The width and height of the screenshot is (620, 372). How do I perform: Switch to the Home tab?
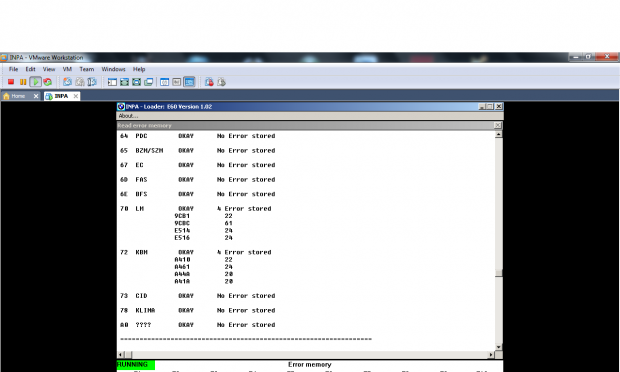[18, 96]
